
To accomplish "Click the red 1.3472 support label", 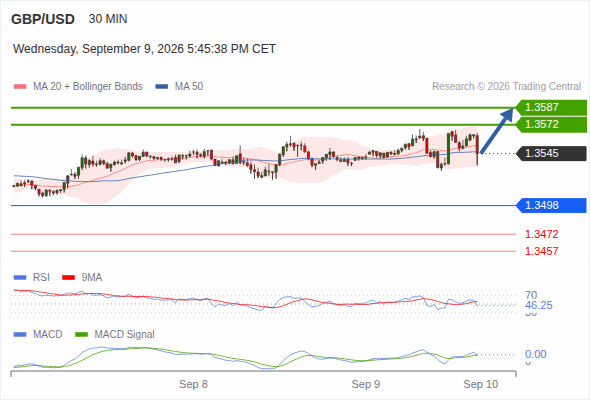I will click(x=541, y=234).
